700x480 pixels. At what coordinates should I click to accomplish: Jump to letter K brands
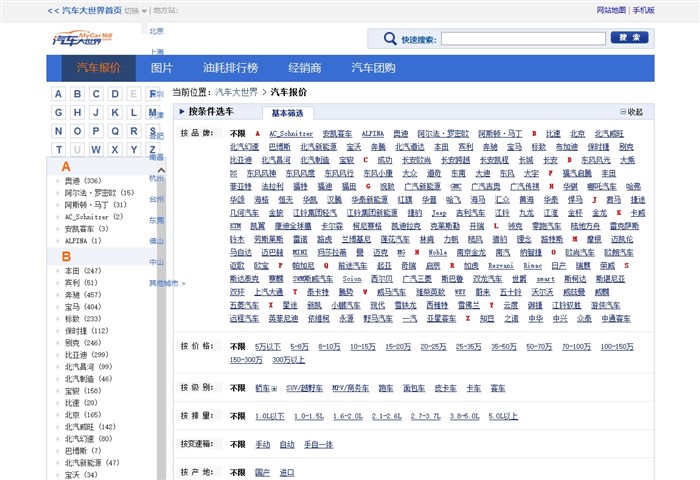115,113
